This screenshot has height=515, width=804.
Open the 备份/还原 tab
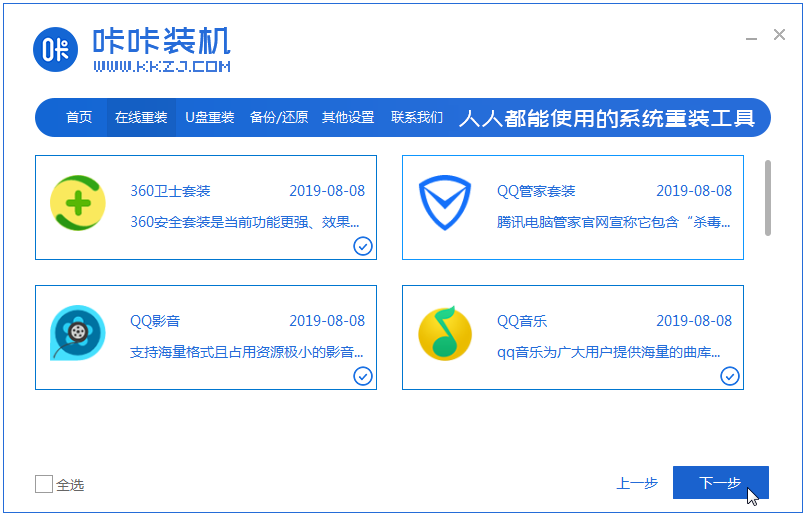tap(279, 117)
